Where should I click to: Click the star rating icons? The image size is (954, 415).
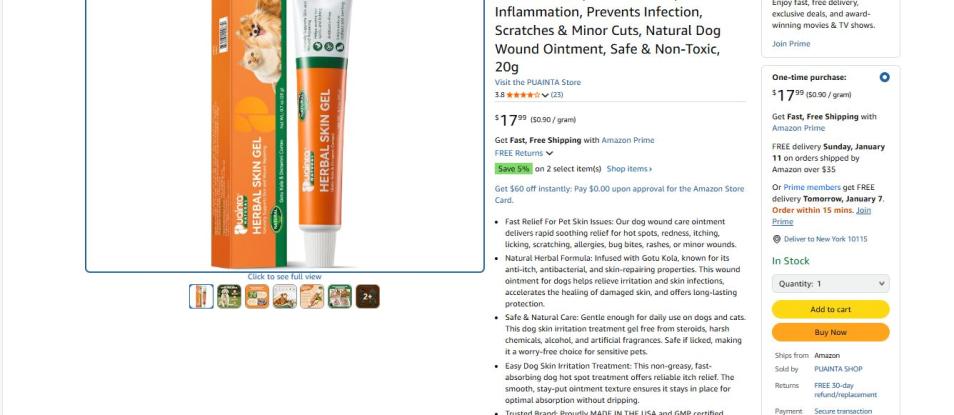click(523, 95)
